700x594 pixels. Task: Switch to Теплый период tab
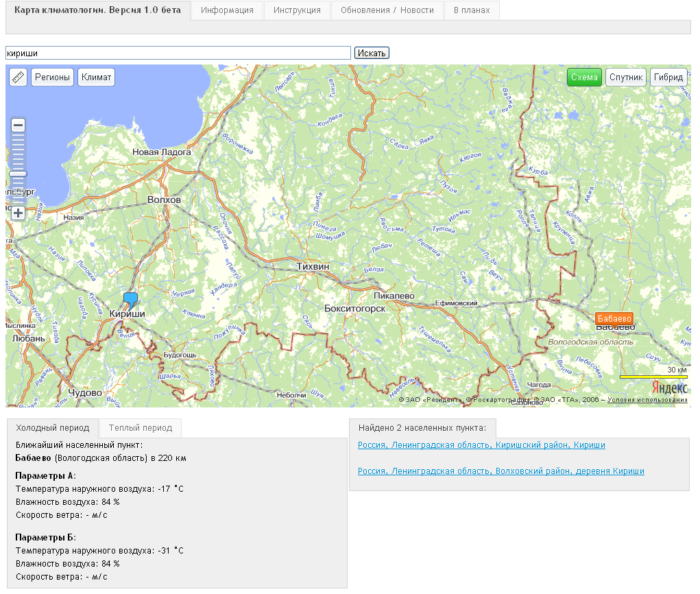tap(140, 428)
